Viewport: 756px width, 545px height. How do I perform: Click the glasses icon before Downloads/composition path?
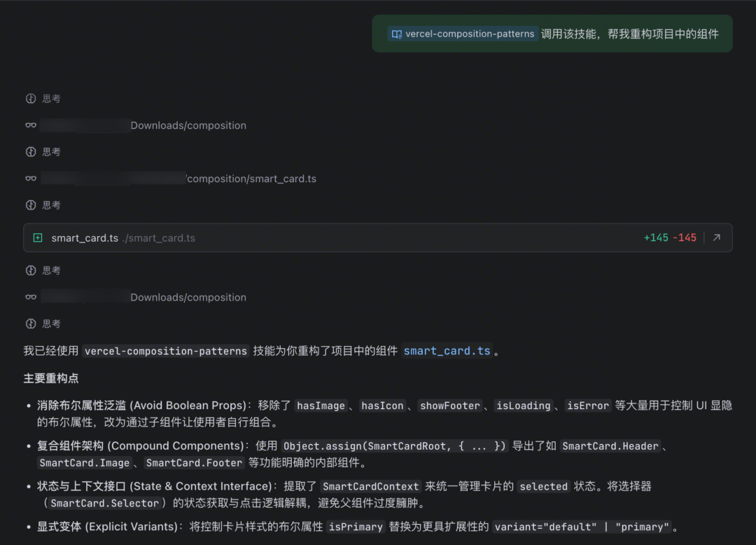[x=31, y=125]
